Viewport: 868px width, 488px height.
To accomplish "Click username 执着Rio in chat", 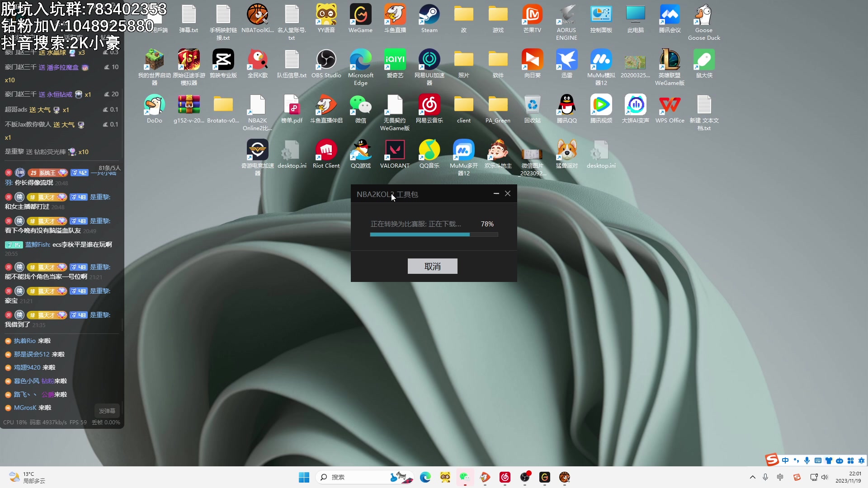I will [24, 341].
